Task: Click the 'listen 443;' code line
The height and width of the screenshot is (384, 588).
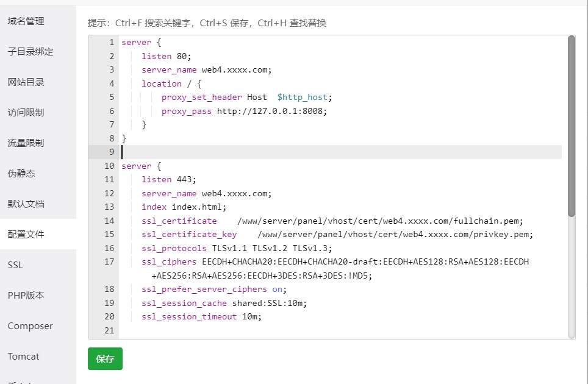Action: [169, 179]
